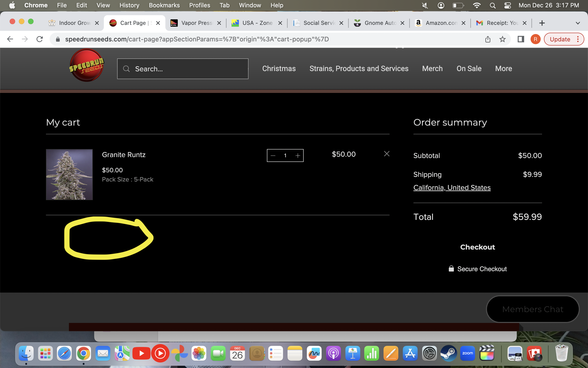Viewport: 588px width, 368px height.
Task: Click the site search input field
Action: (x=183, y=69)
